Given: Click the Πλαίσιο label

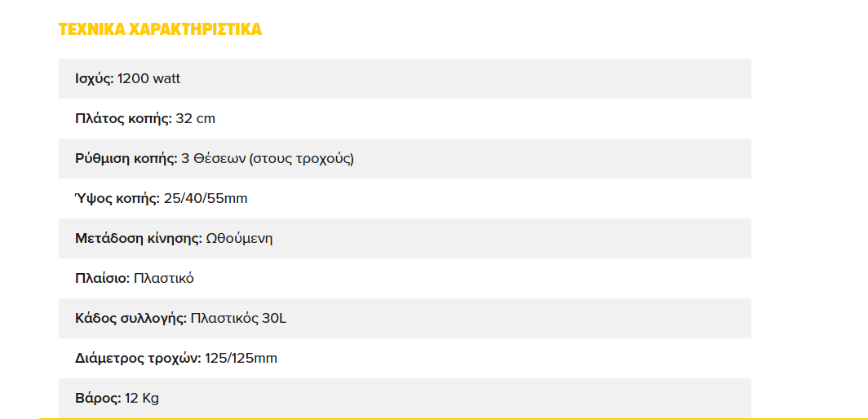Looking at the screenshot, I should (x=102, y=279).
